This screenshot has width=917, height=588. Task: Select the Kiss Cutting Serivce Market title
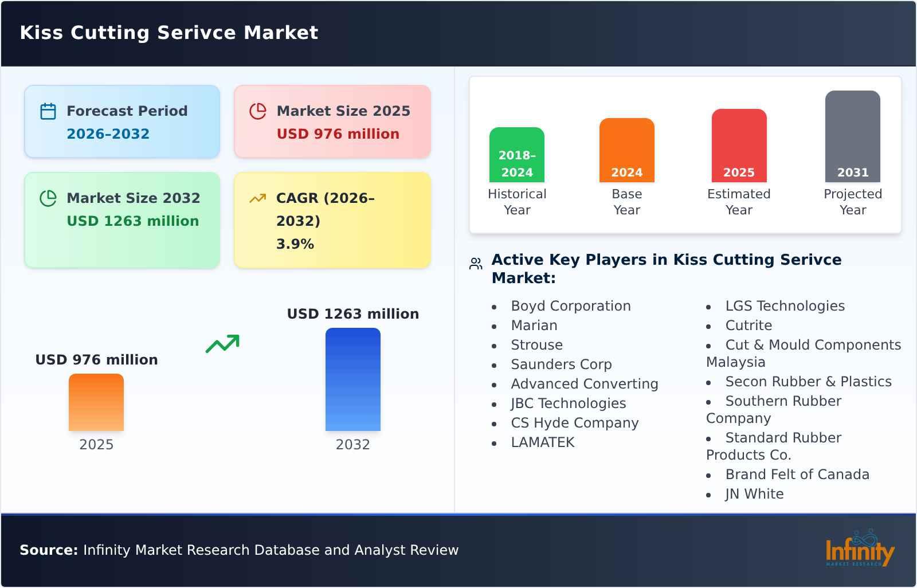[168, 33]
